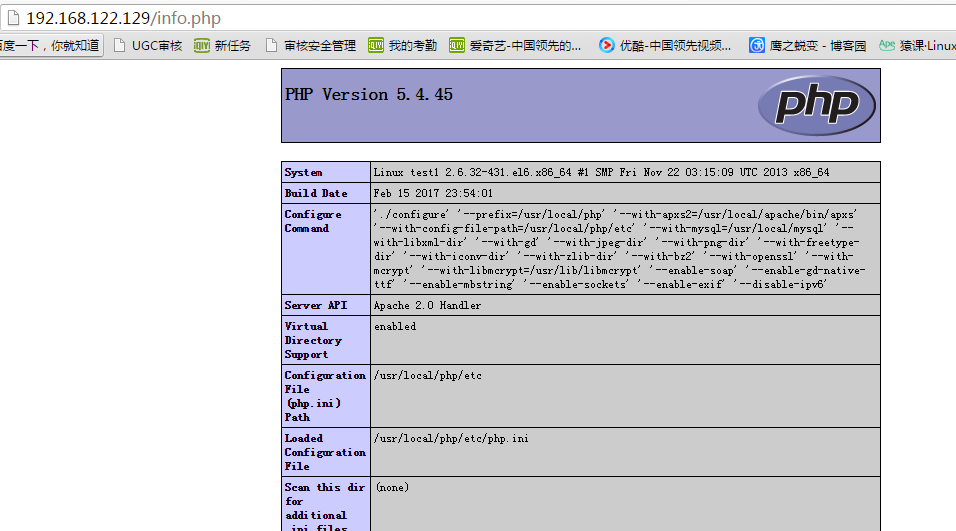Screen dimensions: 956x531
Task: Click the Youku play icon in bookmarks
Action: 607,46
